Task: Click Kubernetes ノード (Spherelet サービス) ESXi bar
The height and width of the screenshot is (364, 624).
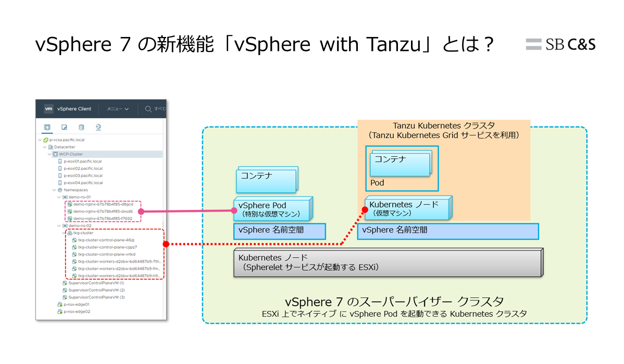Action: coord(389,262)
